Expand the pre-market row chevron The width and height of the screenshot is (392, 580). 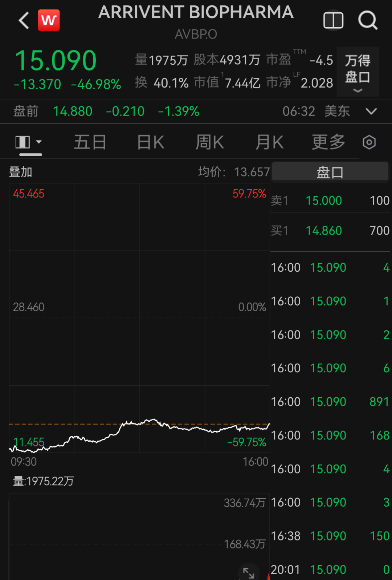tap(371, 111)
